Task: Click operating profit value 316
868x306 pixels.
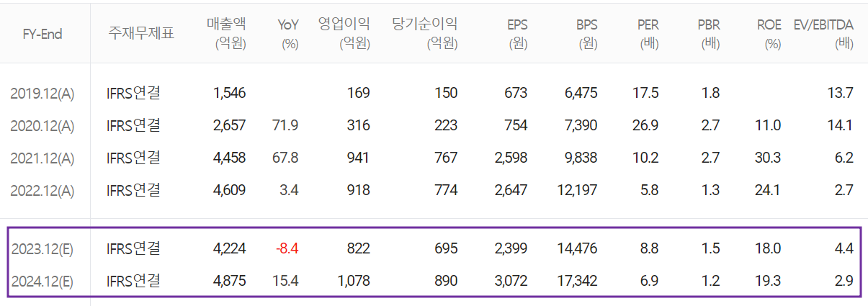Action: coord(358,125)
